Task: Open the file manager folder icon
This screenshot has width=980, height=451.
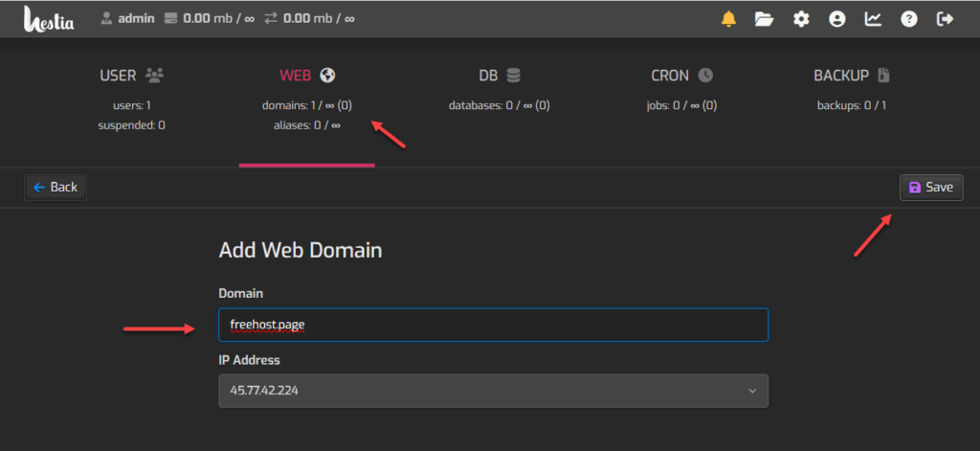Action: coord(764,19)
